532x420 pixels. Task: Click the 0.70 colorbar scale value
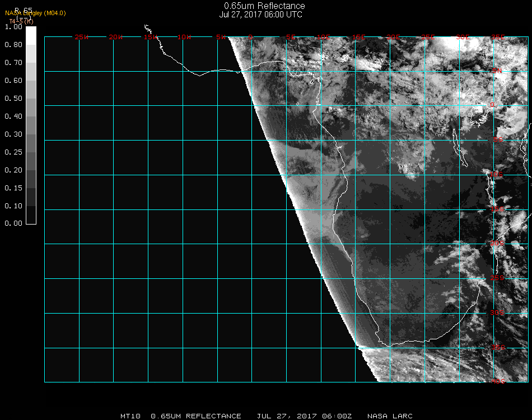click(13, 63)
